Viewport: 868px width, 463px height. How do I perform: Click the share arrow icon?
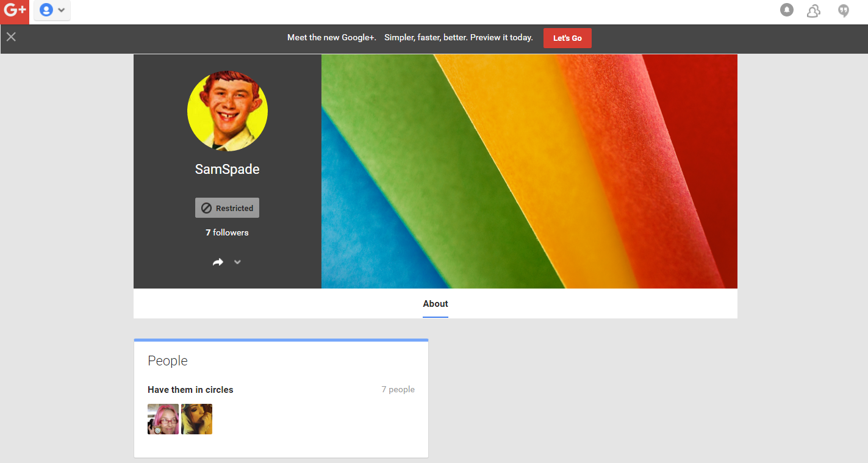218,262
